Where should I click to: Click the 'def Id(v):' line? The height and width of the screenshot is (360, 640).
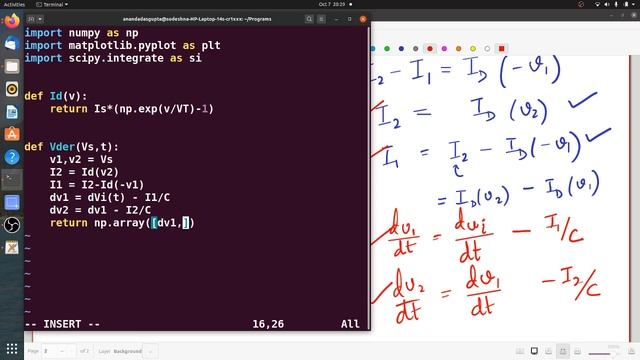pos(56,96)
